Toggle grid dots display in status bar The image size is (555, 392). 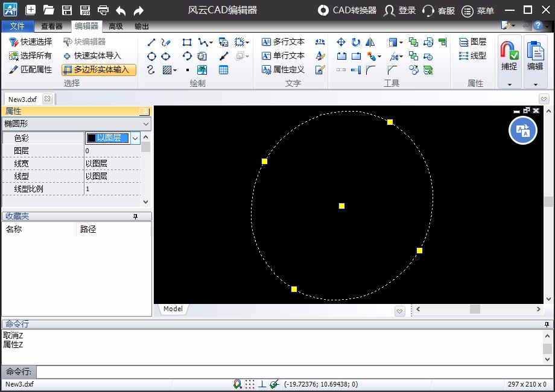click(x=250, y=384)
